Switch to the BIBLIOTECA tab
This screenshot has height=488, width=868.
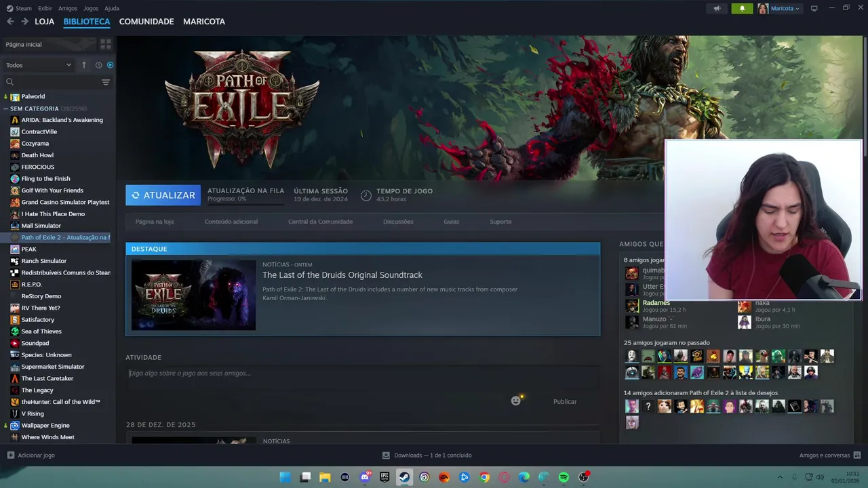coord(86,22)
